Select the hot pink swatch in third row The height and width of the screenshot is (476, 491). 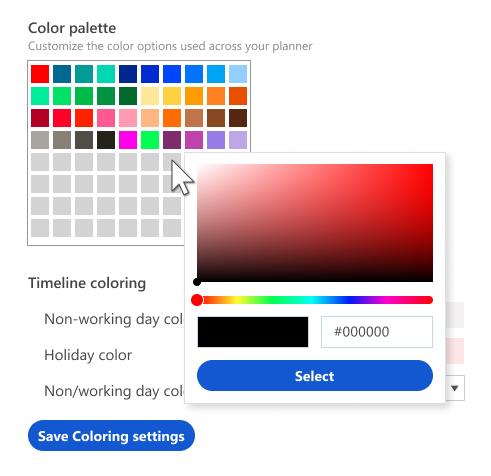106,118
